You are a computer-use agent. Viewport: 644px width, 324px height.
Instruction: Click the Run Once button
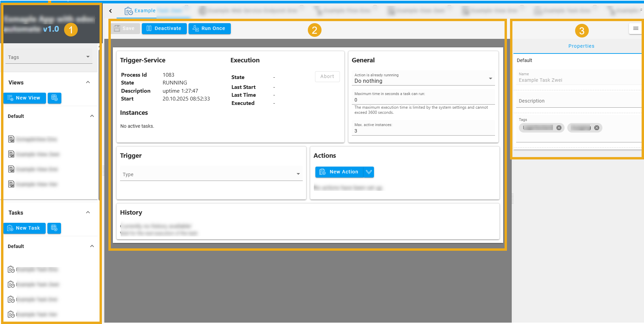tap(209, 28)
